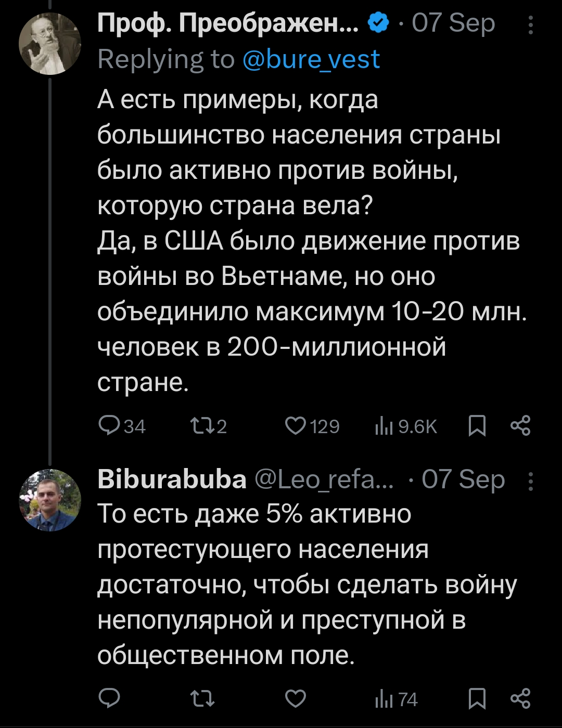Open the @bure_vest profile link
This screenshot has width=562, height=728.
click(311, 59)
